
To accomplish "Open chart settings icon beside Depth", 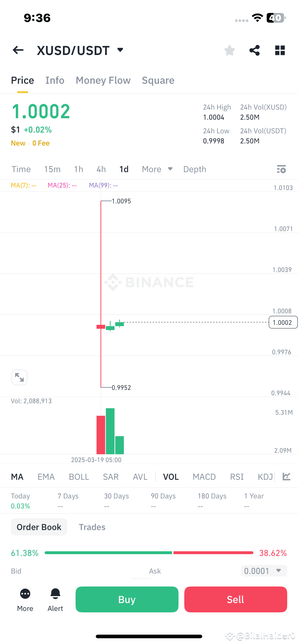I will tap(281, 169).
